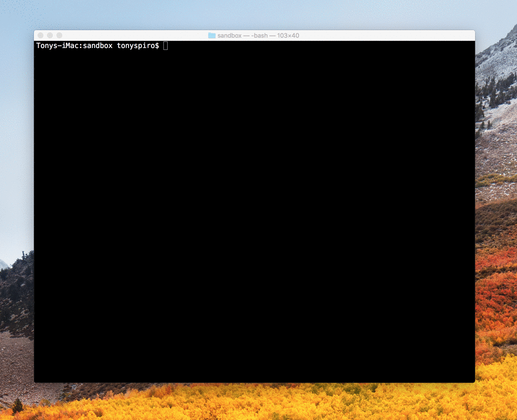Viewport: 517px width, 420px height.
Task: Zoom the Terminal window with third button
Action: (x=59, y=35)
